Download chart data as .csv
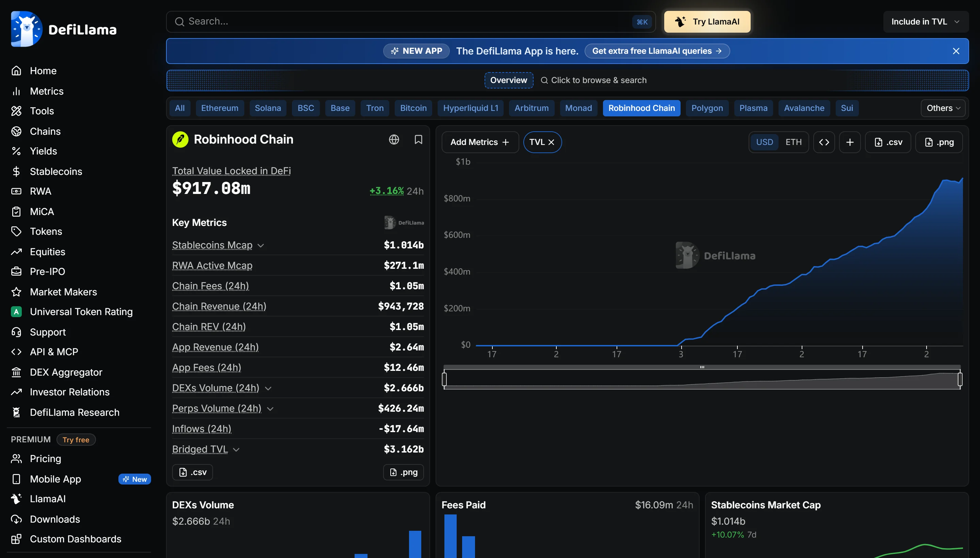The height and width of the screenshot is (558, 980). (x=888, y=142)
